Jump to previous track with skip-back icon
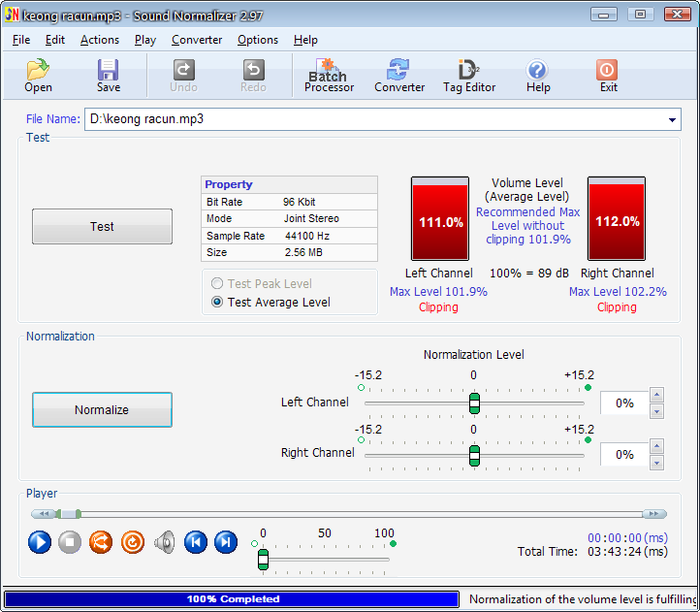Screen dimensions: 700x612 tap(196, 542)
